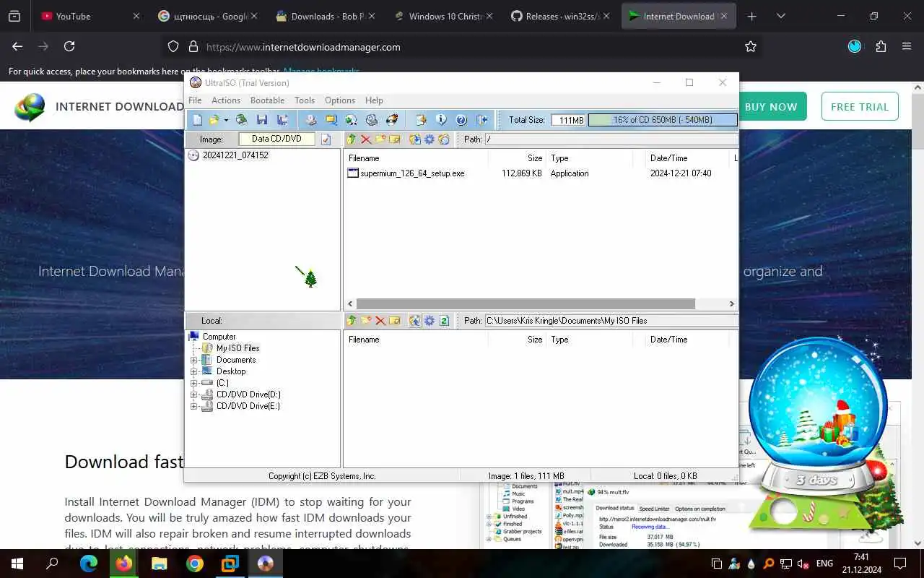Open Chrome from the Windows taskbar
This screenshot has height=578, width=924.
pyautogui.click(x=195, y=564)
